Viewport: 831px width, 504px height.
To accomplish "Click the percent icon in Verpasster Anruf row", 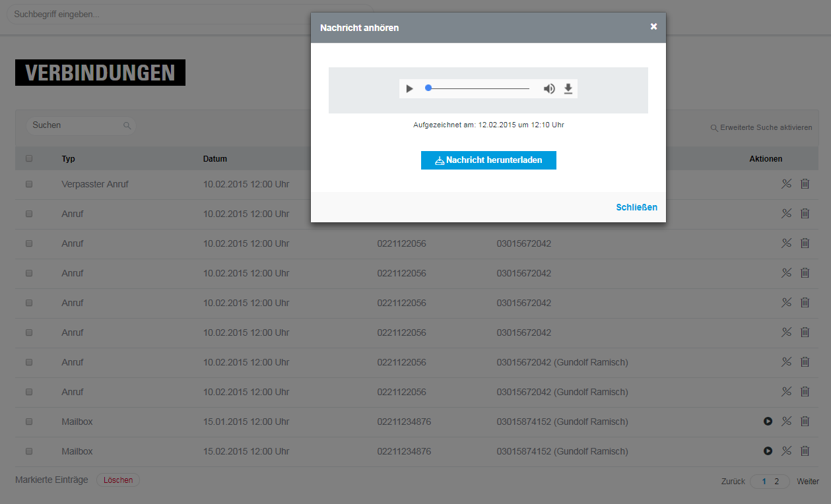I will [x=786, y=184].
